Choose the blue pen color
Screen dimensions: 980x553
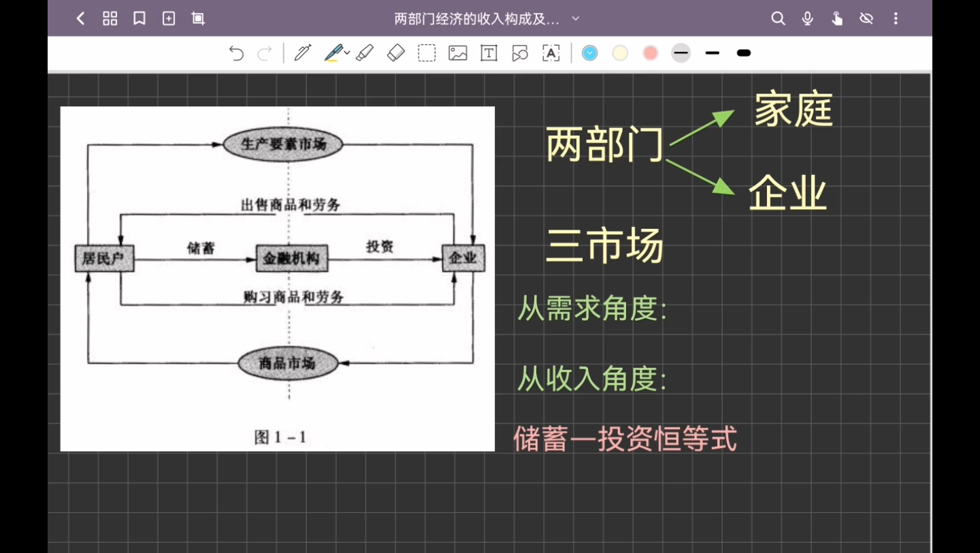coord(590,53)
